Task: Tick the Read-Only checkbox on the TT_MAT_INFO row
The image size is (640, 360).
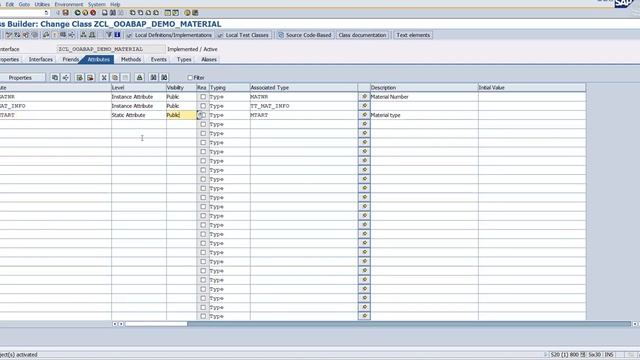Action: pos(203,106)
